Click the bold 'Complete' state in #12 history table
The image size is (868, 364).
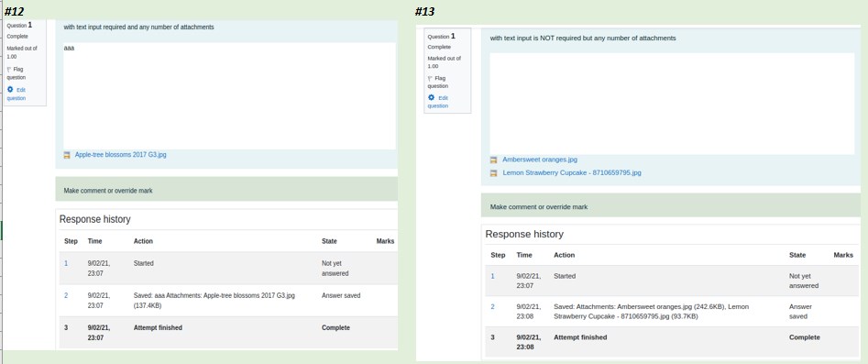(335, 327)
